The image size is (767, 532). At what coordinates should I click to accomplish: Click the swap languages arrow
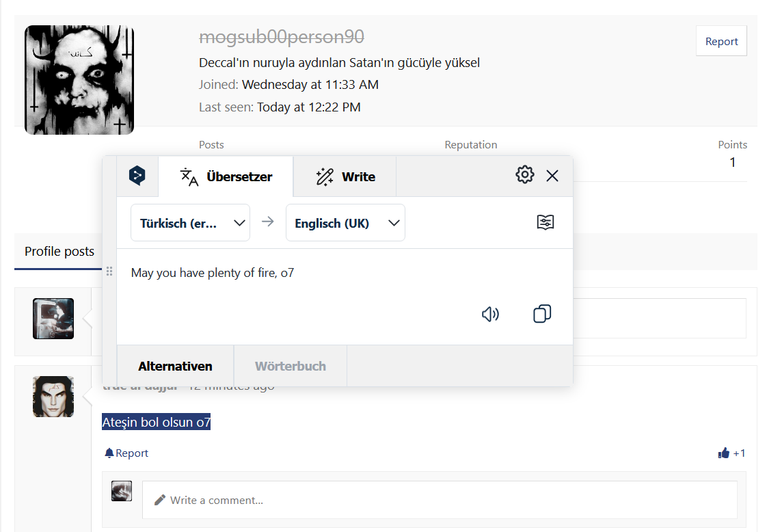click(267, 222)
